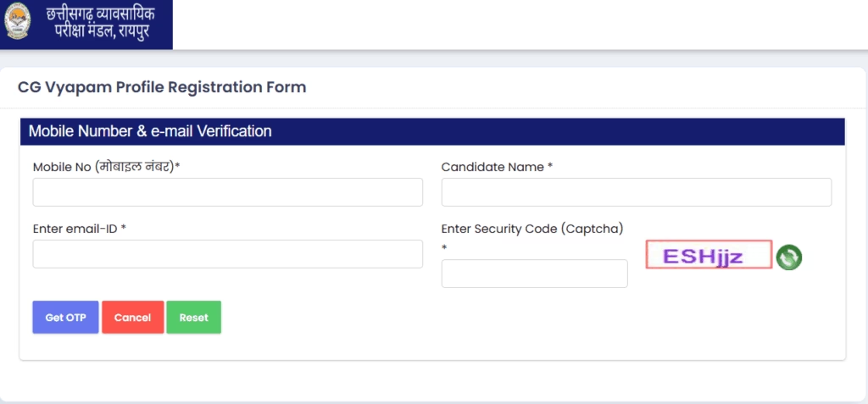Click the CG Vyapam Profile Registration Form heading
The width and height of the screenshot is (868, 404).
pyautogui.click(x=162, y=87)
